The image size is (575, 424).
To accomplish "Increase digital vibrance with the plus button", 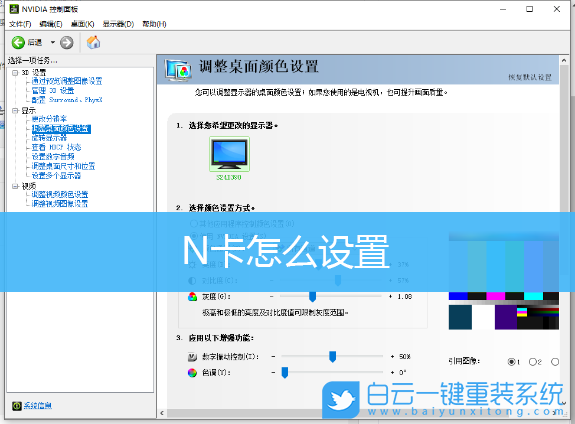I will point(392,357).
